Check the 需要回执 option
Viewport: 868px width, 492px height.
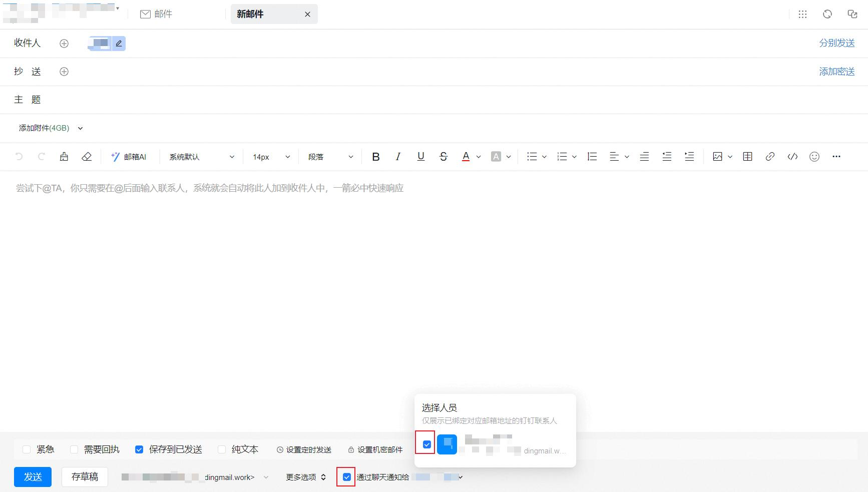74,449
